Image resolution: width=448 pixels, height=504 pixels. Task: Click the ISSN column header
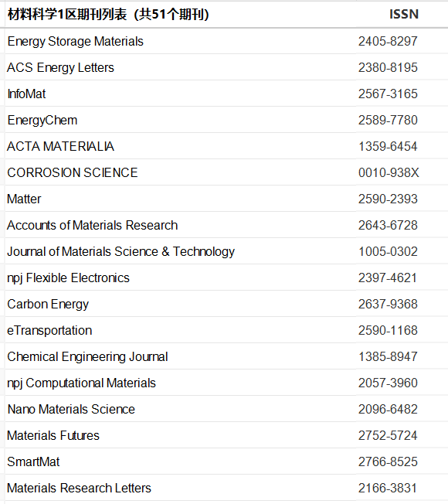404,15
